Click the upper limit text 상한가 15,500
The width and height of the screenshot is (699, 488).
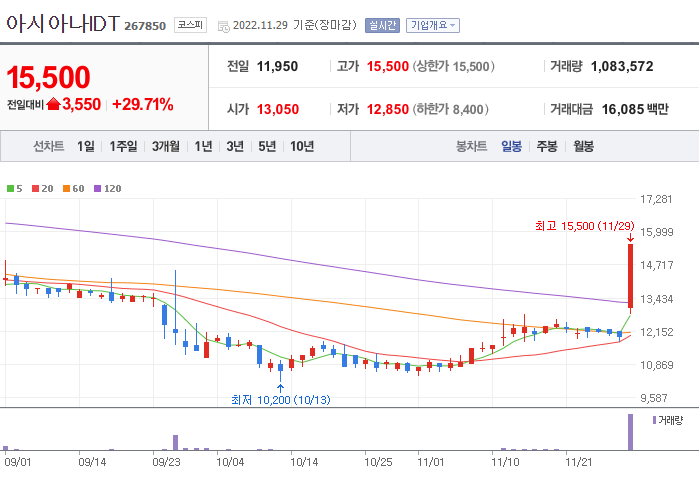pyautogui.click(x=453, y=66)
